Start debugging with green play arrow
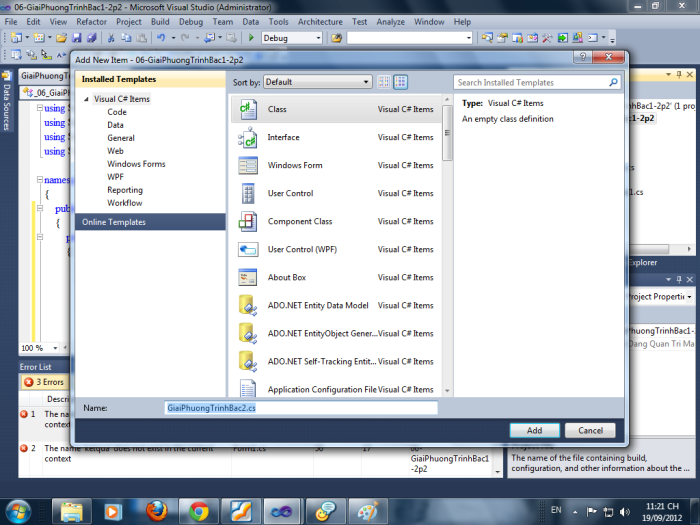Screen dimensions: 700x525 click(251, 38)
